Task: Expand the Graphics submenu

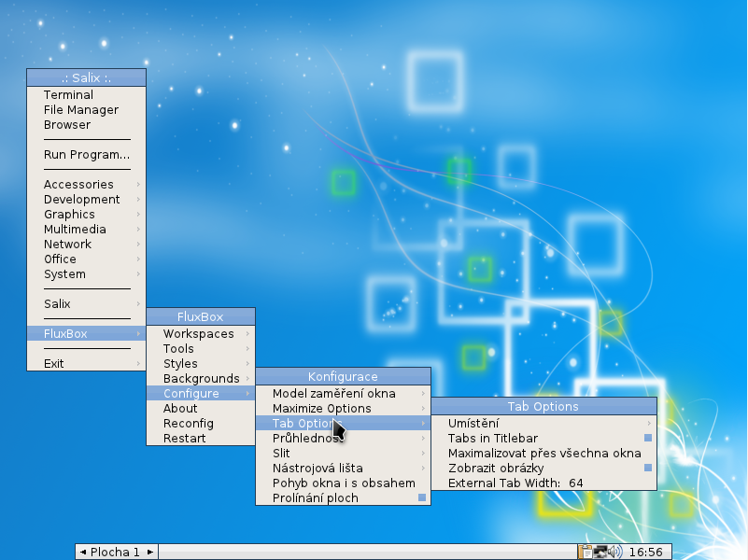Action: (x=86, y=215)
